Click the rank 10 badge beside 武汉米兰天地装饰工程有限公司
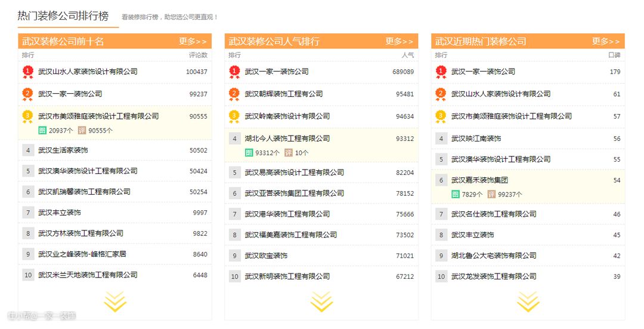644x329 pixels. (x=28, y=275)
